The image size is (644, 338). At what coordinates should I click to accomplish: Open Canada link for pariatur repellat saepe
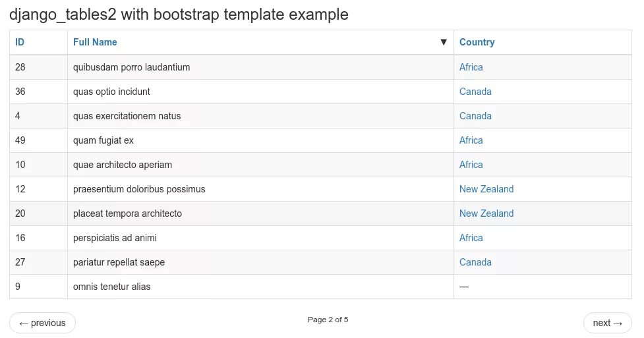coord(475,262)
